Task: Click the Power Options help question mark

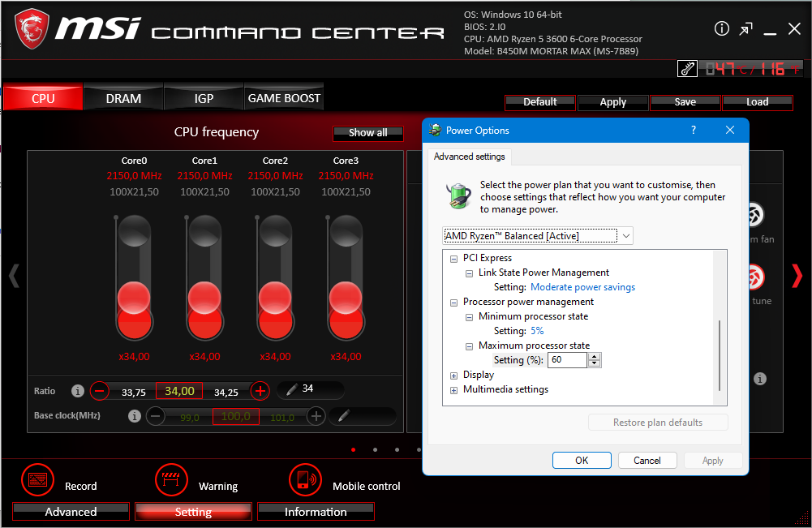Action: [x=694, y=130]
